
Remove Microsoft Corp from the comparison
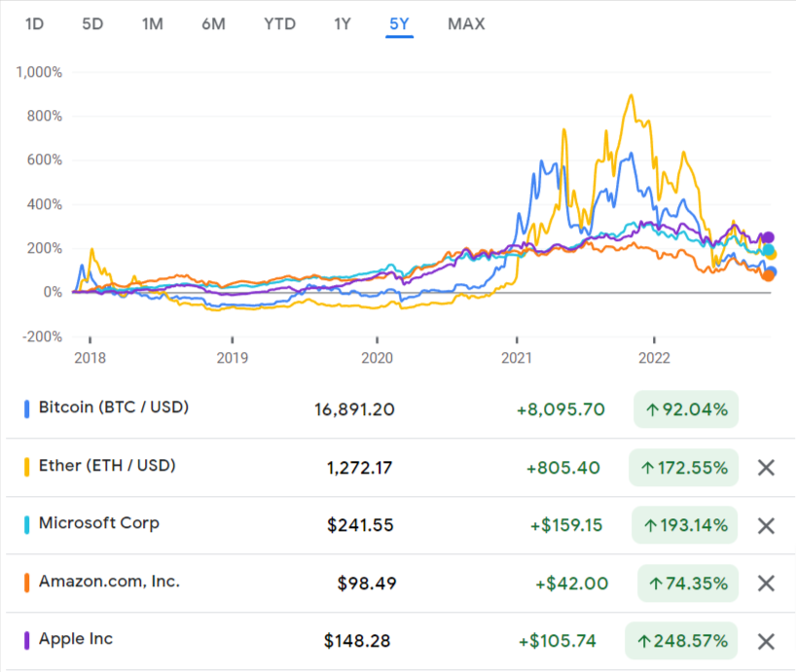pos(766,526)
